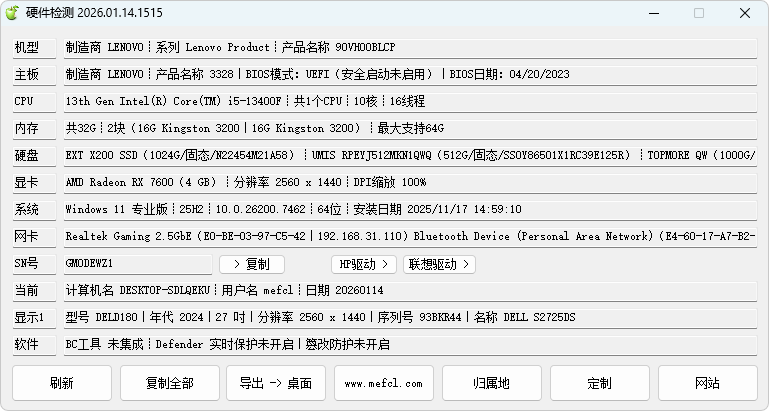Click the 内存 label
Screen dimensions: 769x411
pyautogui.click(x=27, y=129)
